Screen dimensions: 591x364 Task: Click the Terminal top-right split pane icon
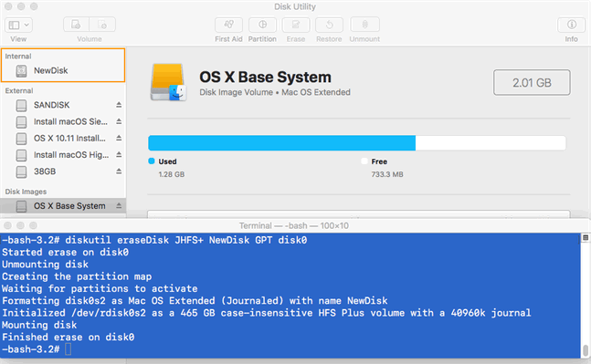coord(586,237)
